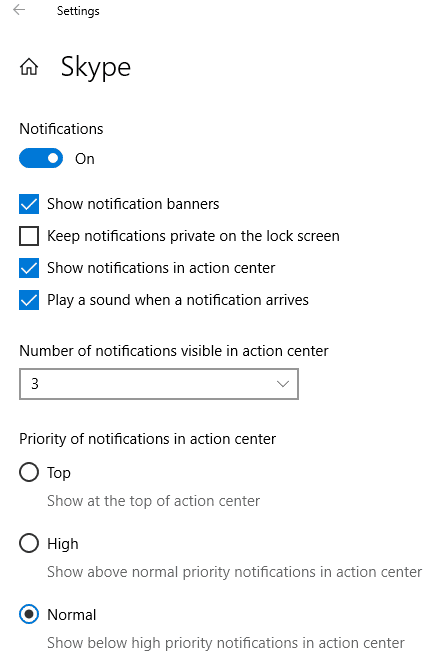Open the number of notifications dropdown
This screenshot has height=658, width=435.
[x=159, y=384]
